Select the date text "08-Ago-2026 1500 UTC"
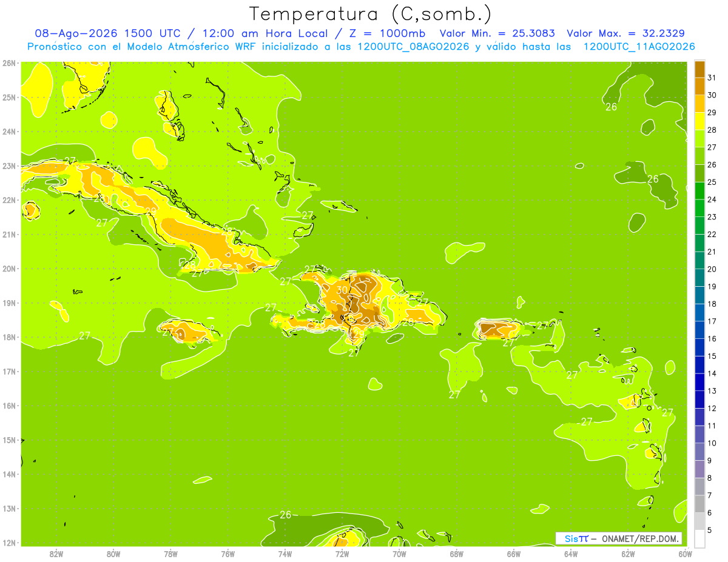This screenshot has height=562, width=728. point(109,33)
